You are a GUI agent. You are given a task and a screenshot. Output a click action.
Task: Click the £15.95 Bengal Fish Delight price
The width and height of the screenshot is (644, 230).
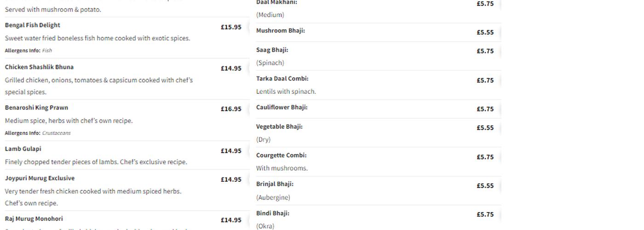(x=231, y=27)
